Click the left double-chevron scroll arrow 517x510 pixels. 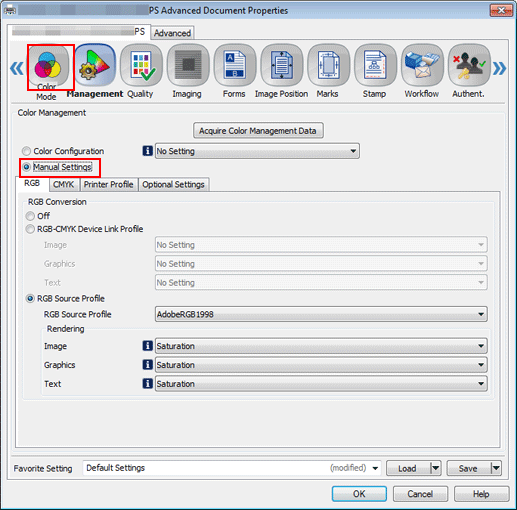click(17, 68)
